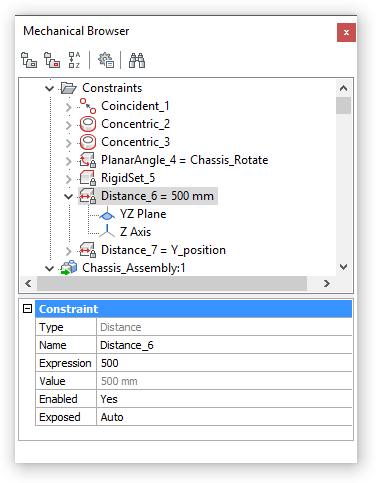Click the tree's vertical scrollbar down arrow

coord(343,267)
